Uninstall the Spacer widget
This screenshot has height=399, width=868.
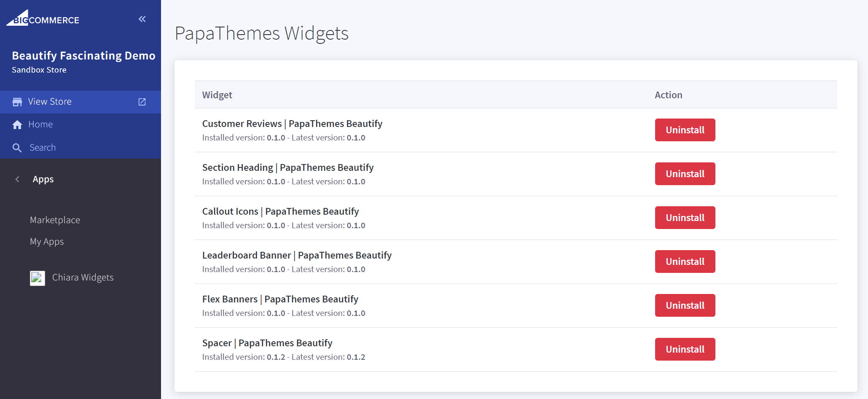coord(685,349)
